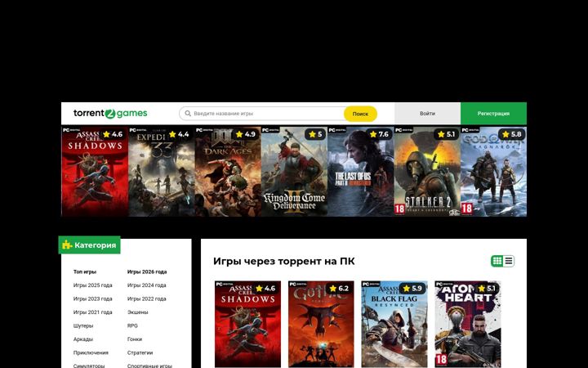This screenshot has width=588, height=368.
Task: Open the Экшены category
Action: 138,312
